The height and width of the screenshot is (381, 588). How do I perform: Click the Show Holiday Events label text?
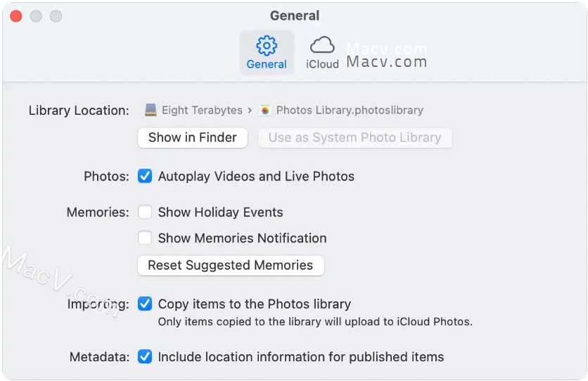click(221, 213)
